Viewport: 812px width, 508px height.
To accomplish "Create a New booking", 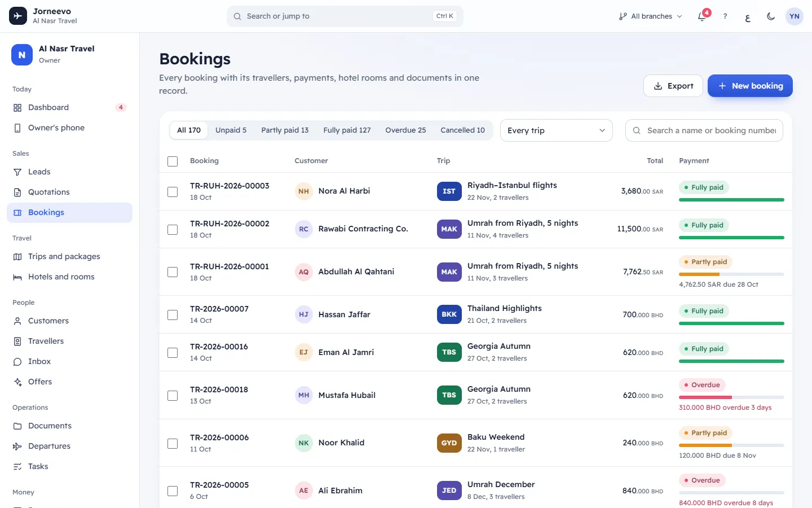I will [x=750, y=86].
